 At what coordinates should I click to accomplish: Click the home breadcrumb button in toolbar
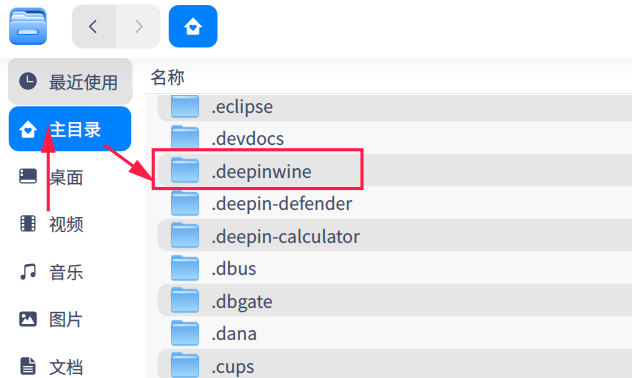click(x=193, y=27)
